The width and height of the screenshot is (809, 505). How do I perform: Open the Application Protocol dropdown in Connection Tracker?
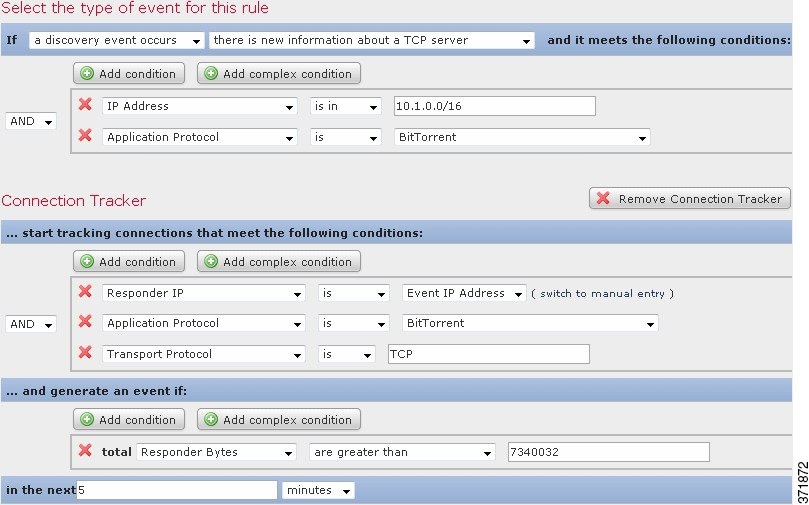(x=204, y=323)
